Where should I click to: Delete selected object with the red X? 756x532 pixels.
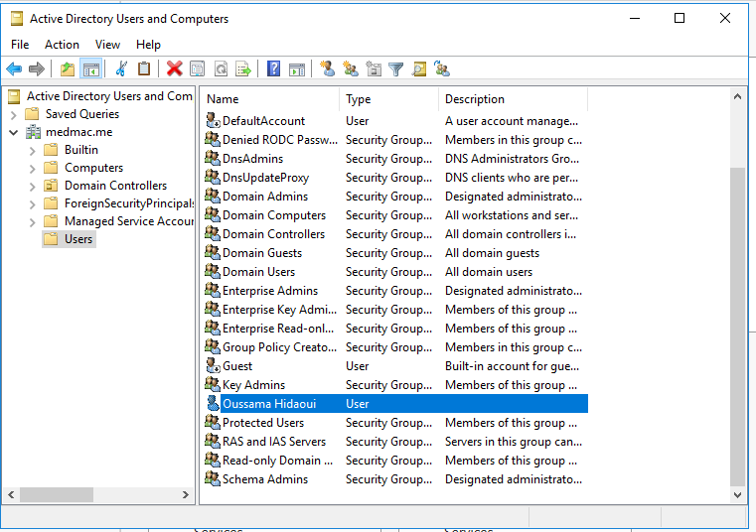click(174, 69)
